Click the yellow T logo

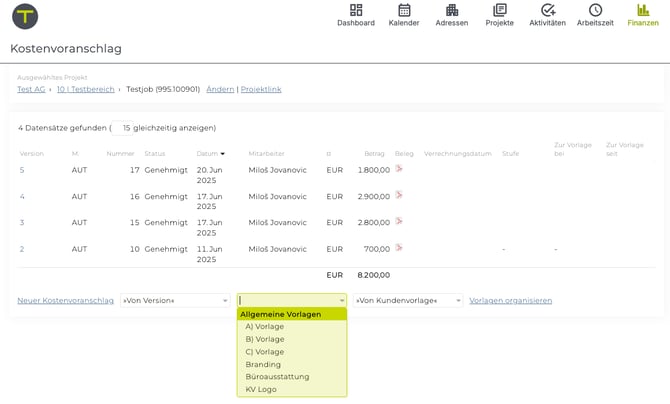coord(25,16)
